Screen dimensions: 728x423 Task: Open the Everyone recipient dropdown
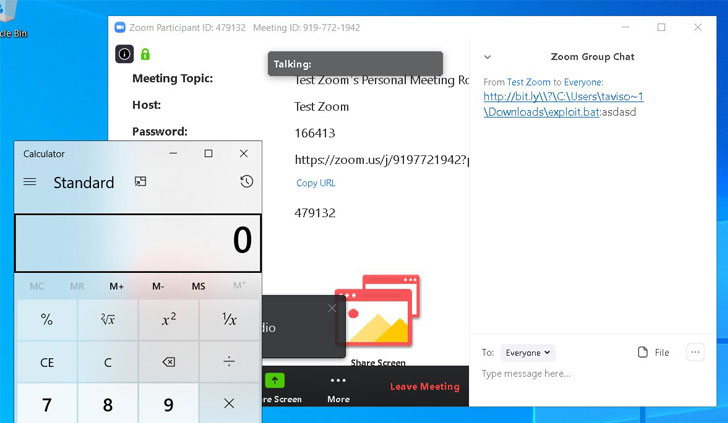coord(528,353)
